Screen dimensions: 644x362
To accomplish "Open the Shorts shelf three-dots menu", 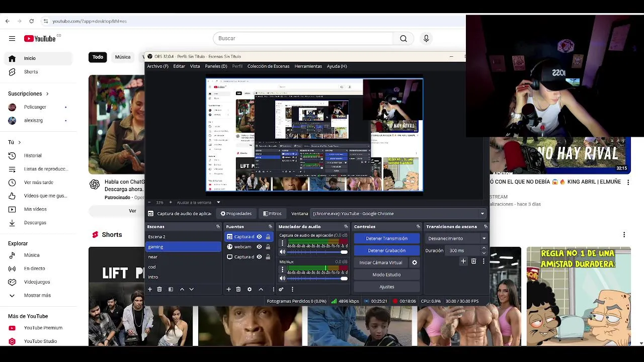I will 624,235.
